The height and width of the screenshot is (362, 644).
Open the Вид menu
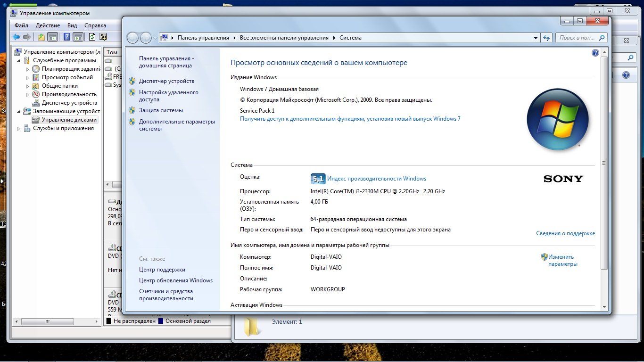pos(72,25)
